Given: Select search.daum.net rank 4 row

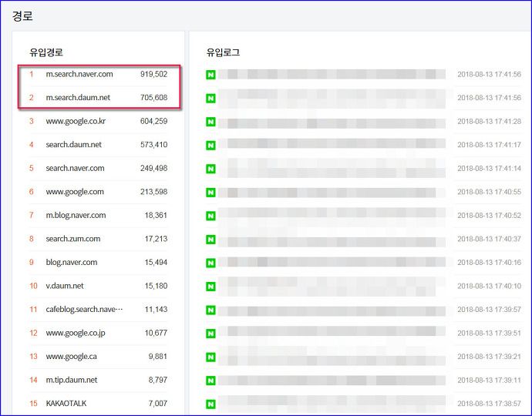Looking at the screenshot, I should coord(99,145).
